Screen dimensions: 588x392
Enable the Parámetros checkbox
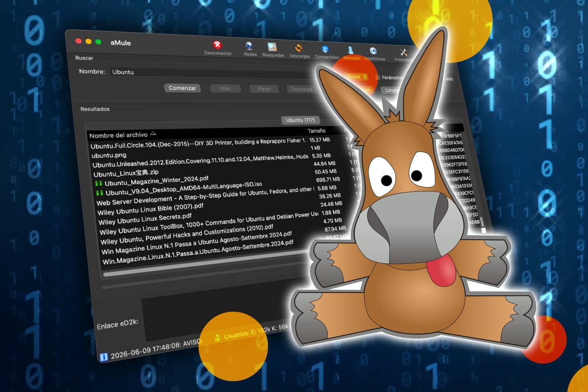tap(378, 77)
